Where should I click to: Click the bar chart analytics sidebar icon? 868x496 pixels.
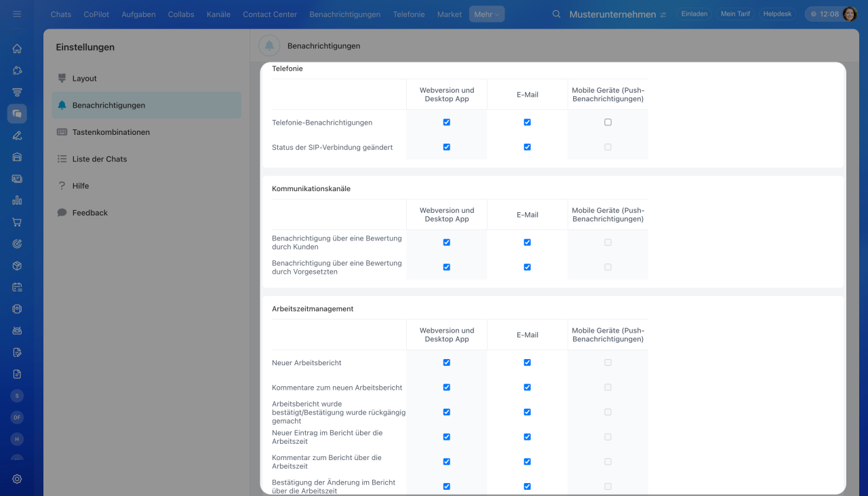[x=17, y=201]
